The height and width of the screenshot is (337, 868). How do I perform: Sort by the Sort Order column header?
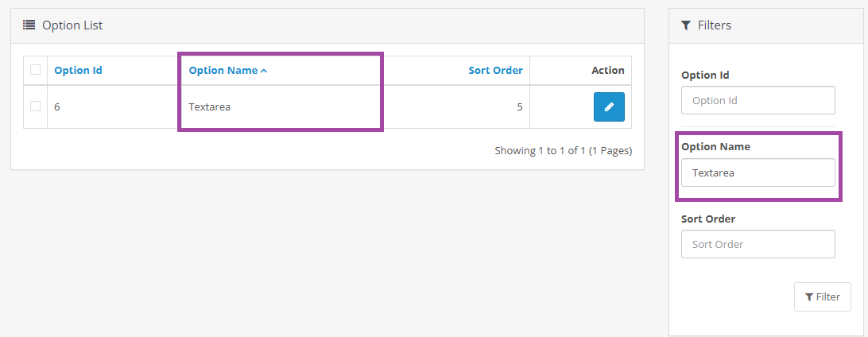(495, 70)
